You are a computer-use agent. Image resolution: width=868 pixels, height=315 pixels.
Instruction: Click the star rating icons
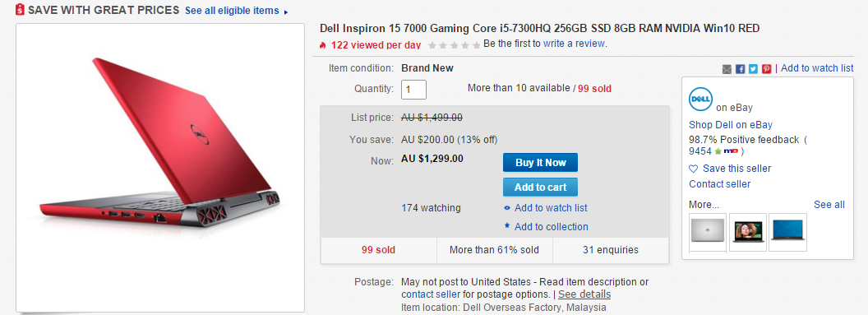454,45
